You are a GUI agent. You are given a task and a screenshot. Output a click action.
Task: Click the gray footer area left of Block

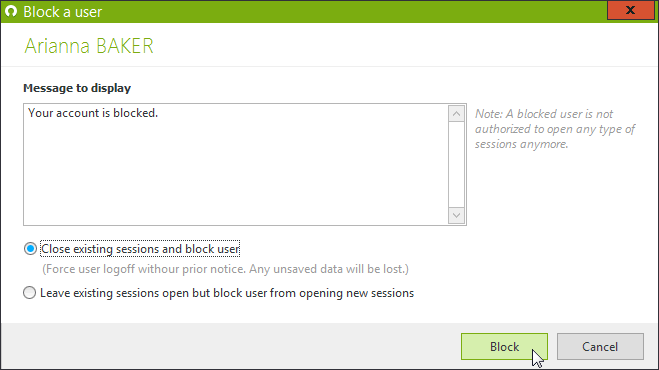coord(230,346)
